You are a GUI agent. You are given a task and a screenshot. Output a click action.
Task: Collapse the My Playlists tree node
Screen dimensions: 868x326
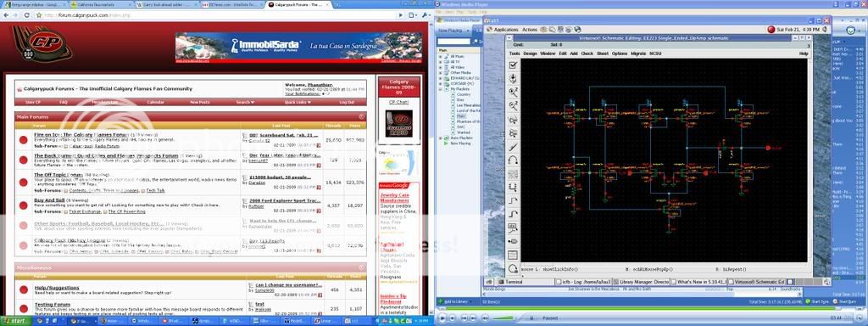pos(441,88)
